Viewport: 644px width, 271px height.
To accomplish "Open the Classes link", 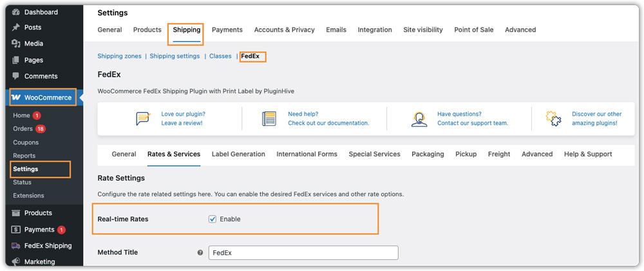I will click(x=220, y=56).
